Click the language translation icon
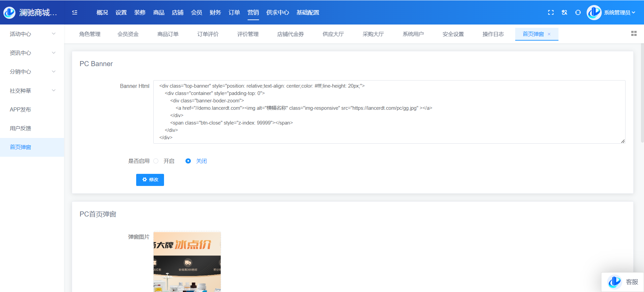Image resolution: width=644 pixels, height=292 pixels. [565, 12]
